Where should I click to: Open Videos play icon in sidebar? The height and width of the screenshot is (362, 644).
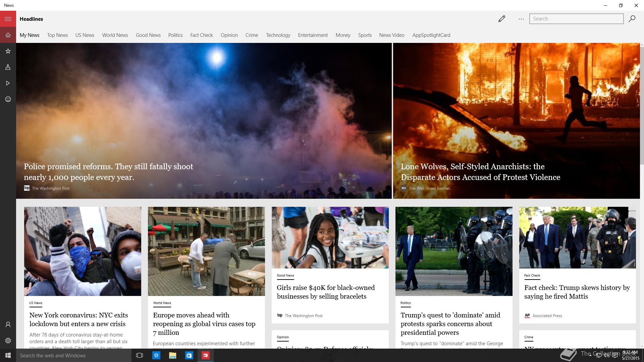[x=8, y=83]
